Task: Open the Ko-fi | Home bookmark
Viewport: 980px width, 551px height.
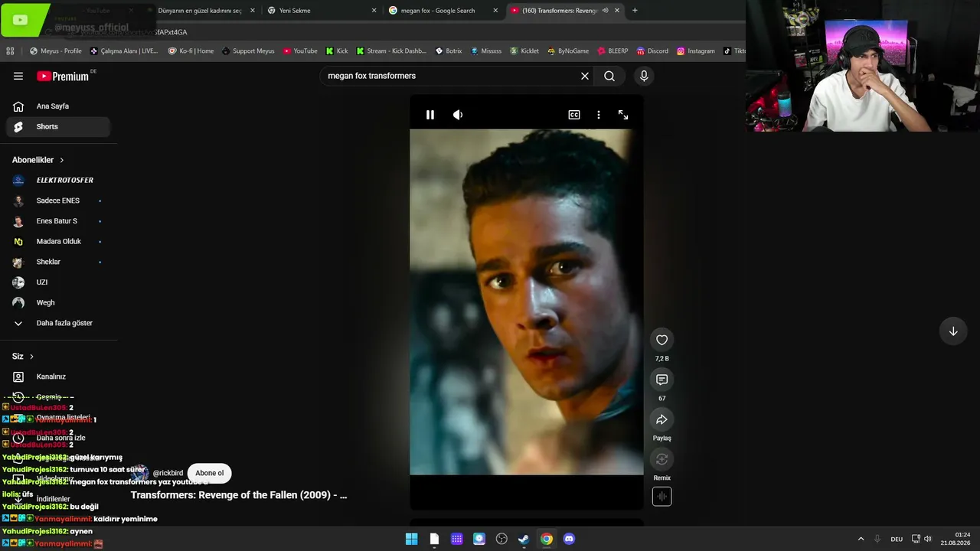Action: 191,51
